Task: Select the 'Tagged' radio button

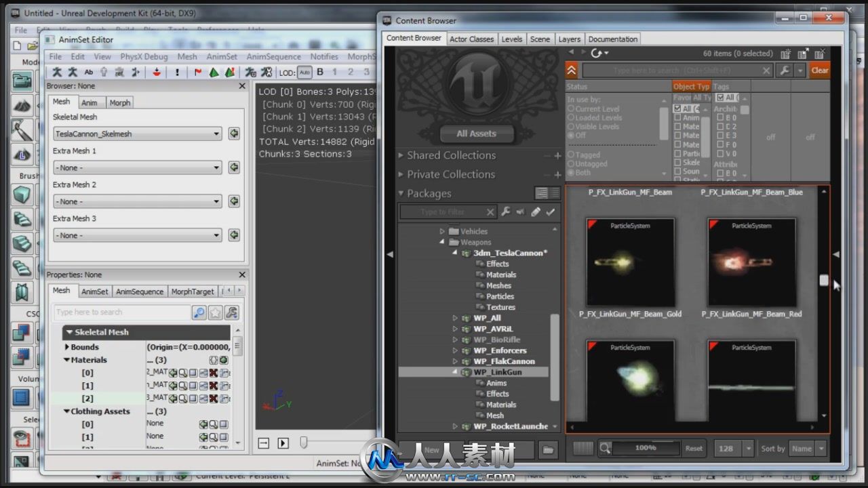Action: (571, 155)
